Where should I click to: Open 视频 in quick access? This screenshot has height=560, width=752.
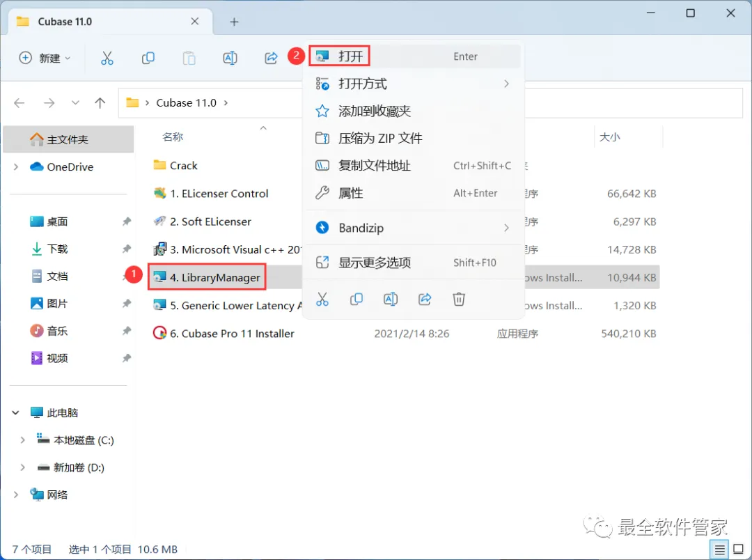point(57,359)
